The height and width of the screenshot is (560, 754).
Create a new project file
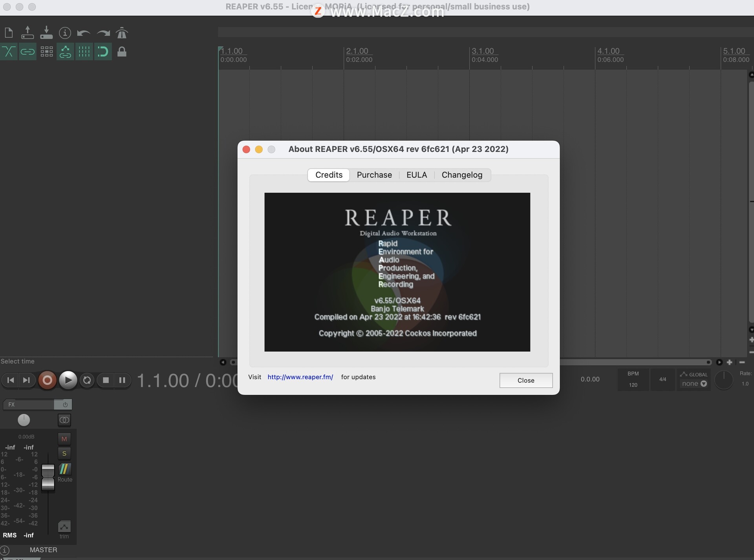click(9, 33)
